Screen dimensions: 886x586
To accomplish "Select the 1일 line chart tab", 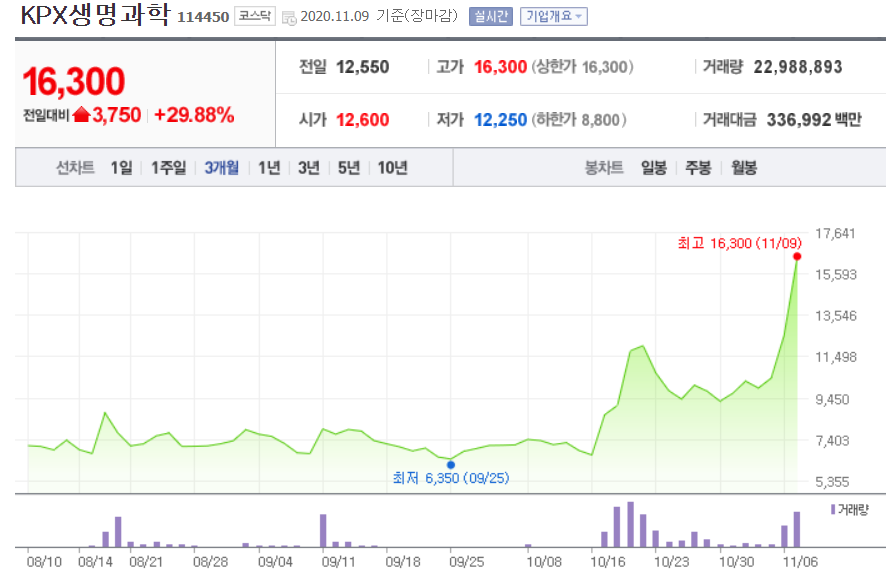I will pos(121,168).
